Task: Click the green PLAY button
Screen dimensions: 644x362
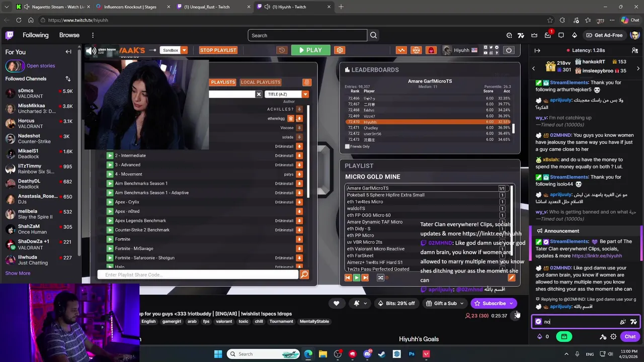Action: pyautogui.click(x=310, y=50)
